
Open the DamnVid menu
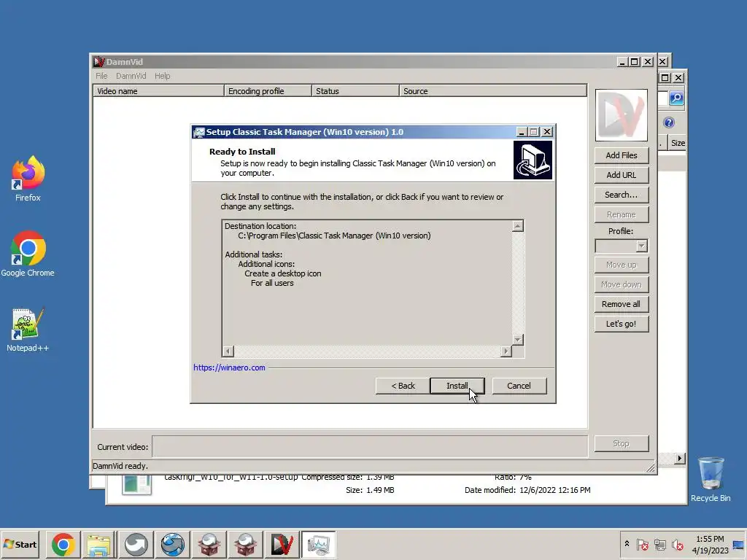pos(131,76)
